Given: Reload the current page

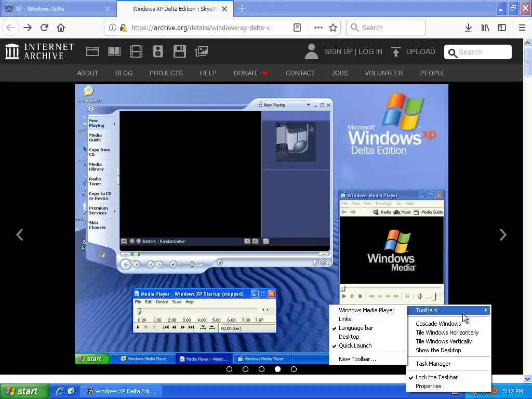Looking at the screenshot, I should [44, 28].
